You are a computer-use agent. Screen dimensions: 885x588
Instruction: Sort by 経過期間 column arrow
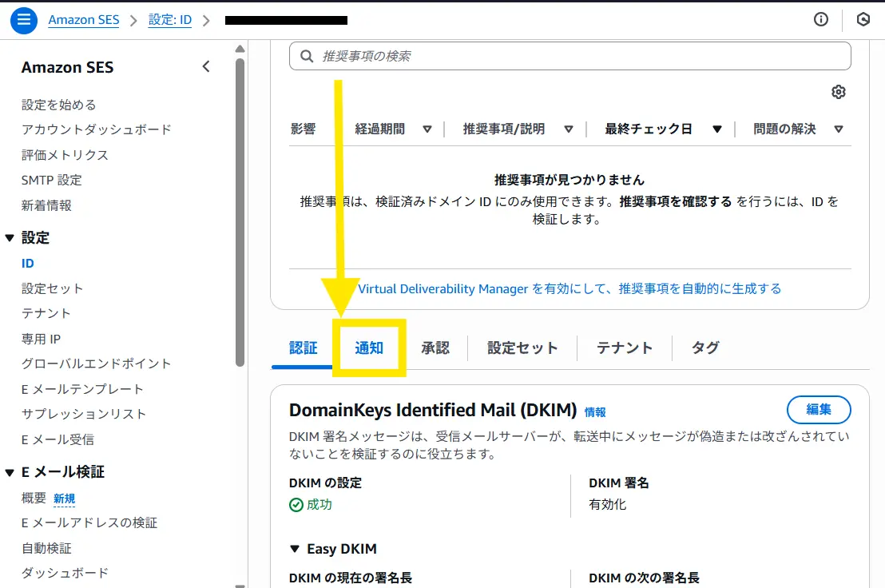pyautogui.click(x=427, y=129)
